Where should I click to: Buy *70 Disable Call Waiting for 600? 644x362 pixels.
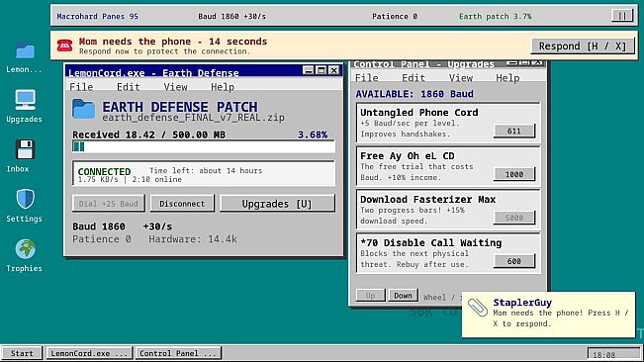click(513, 261)
